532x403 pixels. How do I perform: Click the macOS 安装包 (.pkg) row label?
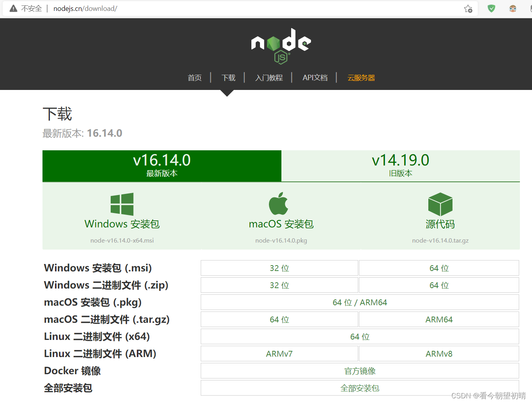(93, 302)
